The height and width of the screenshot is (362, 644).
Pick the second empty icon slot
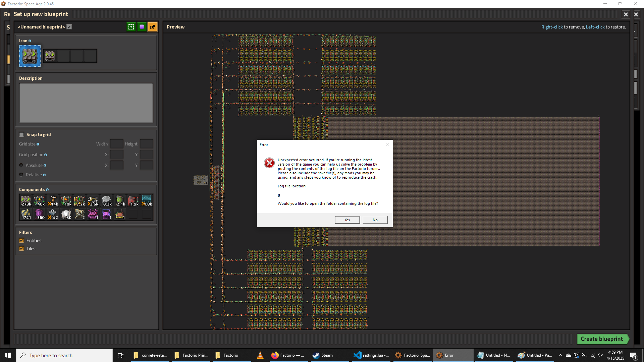click(x=63, y=56)
